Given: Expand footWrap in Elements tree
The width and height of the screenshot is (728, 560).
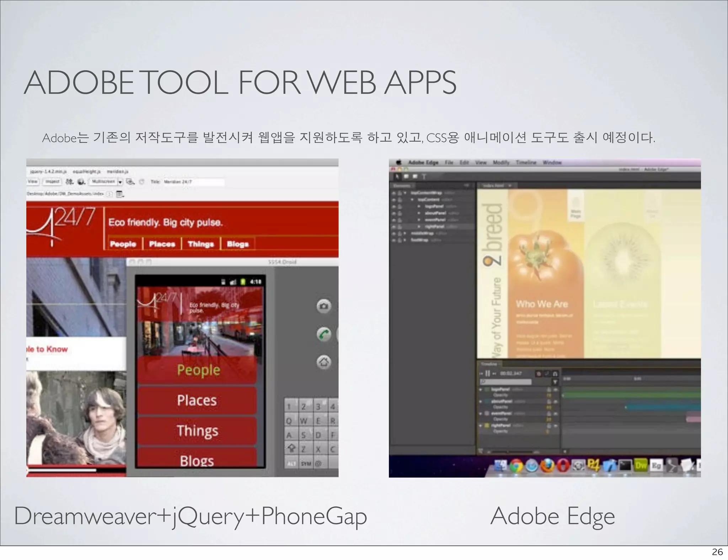Looking at the screenshot, I should pos(405,240).
